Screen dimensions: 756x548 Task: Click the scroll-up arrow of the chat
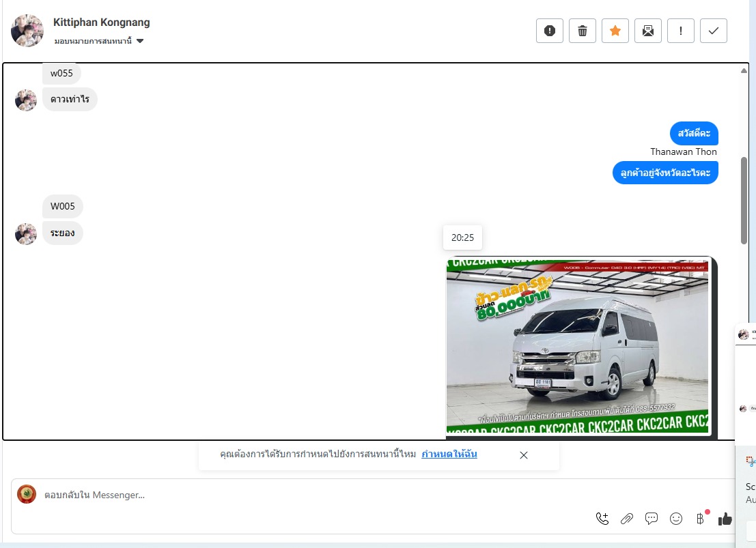click(x=744, y=71)
